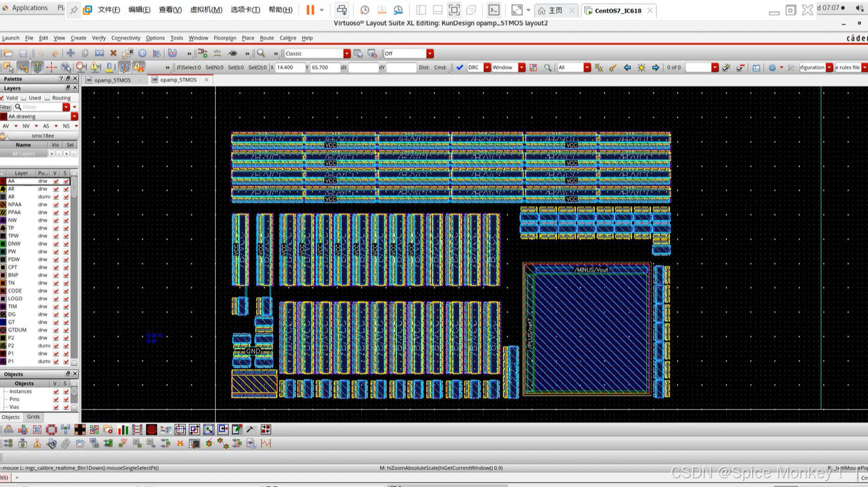Click the All Layers button
This screenshot has width=868, height=487.
tap(24, 153)
